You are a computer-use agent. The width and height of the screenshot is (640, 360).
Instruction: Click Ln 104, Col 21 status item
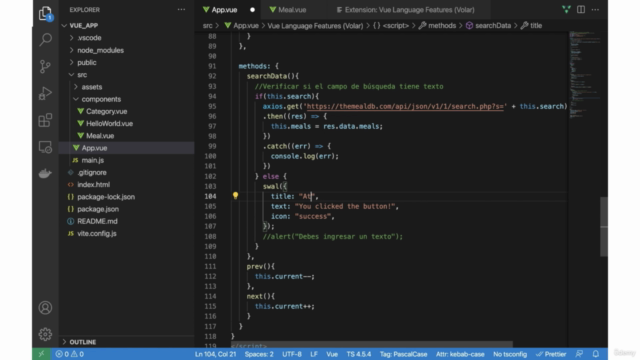[216, 354]
